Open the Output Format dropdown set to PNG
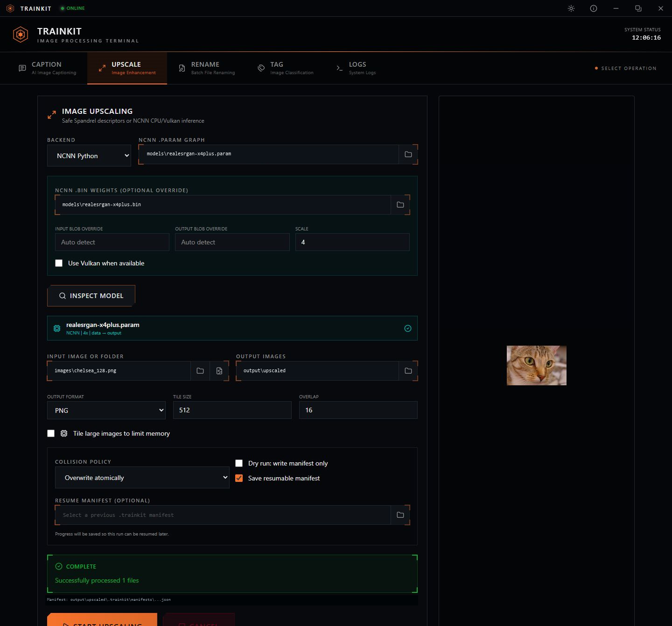This screenshot has width=672, height=626. 106,410
